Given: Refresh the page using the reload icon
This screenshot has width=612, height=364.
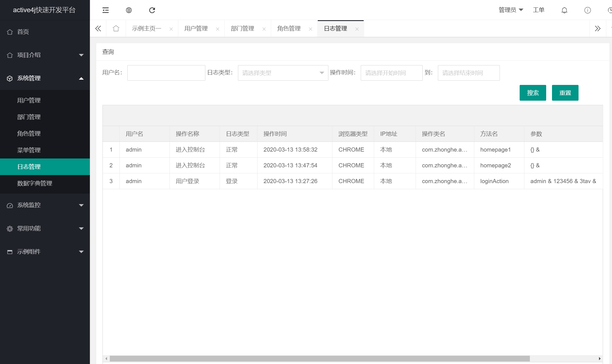Looking at the screenshot, I should (152, 10).
